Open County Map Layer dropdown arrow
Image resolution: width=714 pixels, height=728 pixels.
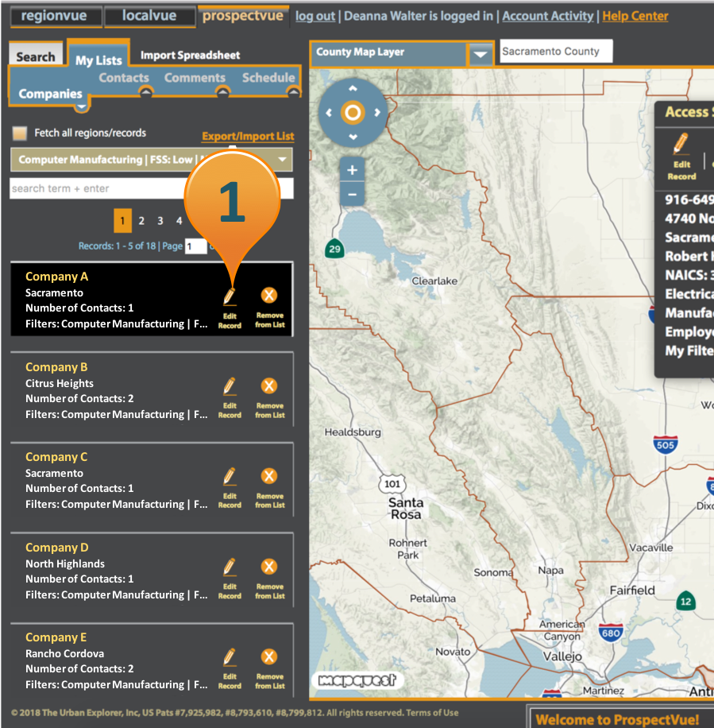(x=481, y=54)
